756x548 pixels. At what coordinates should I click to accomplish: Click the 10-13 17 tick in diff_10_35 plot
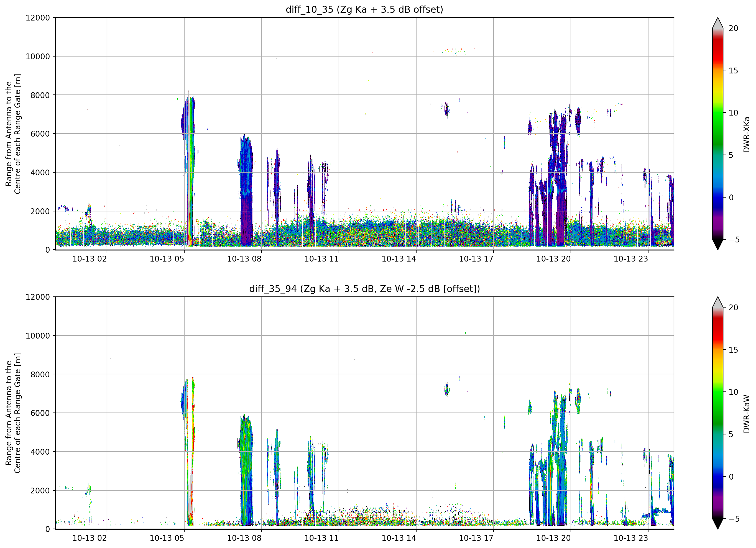point(476,259)
